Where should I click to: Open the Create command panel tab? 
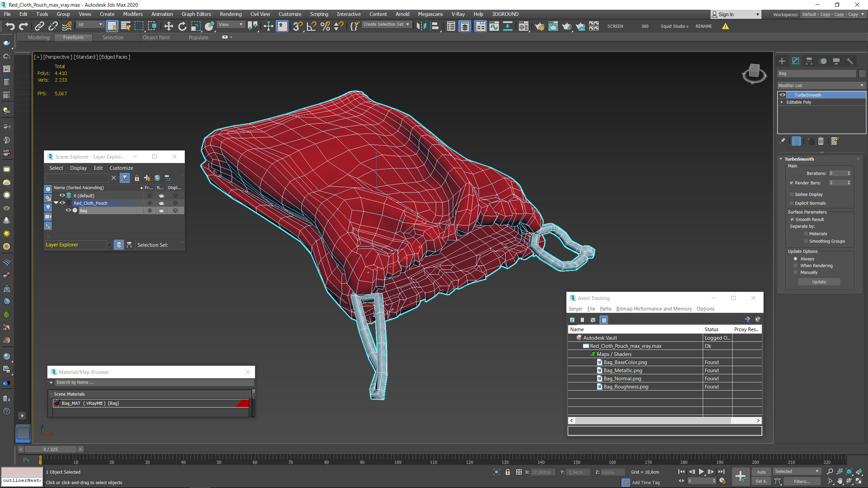[782, 61]
